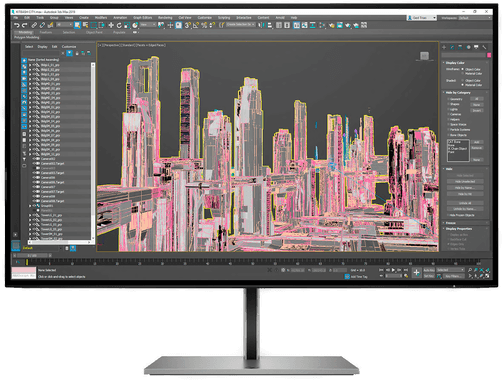Select Wireframe Material Color radio button
502x380 pixels.
[x=463, y=73]
